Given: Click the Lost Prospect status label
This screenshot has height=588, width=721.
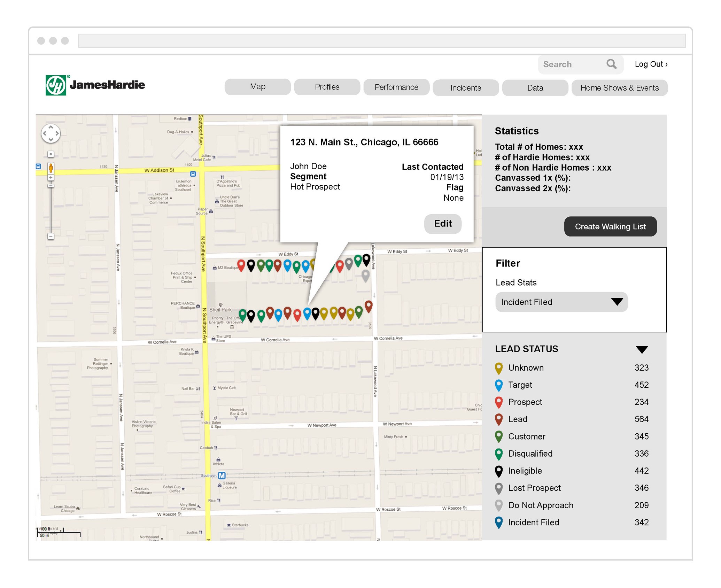Looking at the screenshot, I should (x=534, y=488).
